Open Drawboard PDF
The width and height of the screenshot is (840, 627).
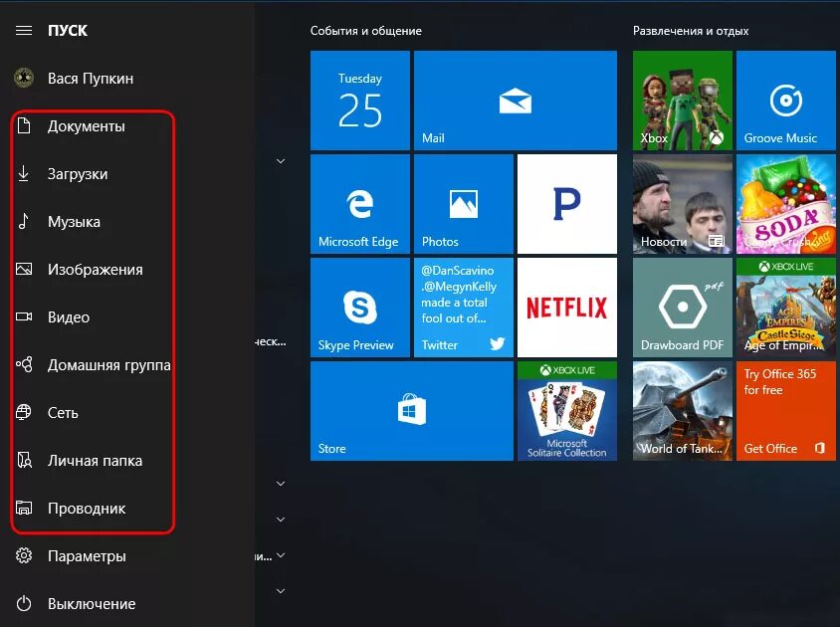point(682,307)
